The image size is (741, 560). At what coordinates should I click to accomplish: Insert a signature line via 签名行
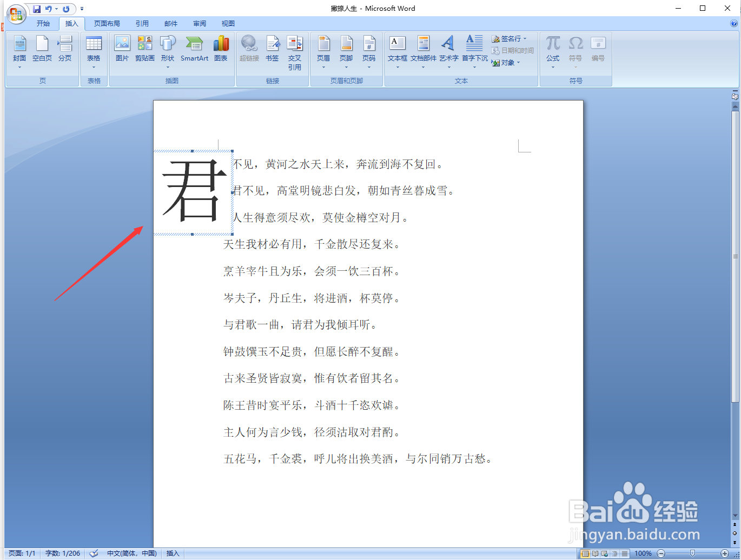[x=509, y=38]
